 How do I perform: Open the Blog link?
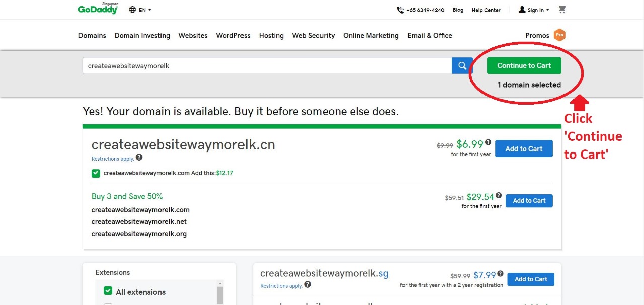click(x=458, y=10)
